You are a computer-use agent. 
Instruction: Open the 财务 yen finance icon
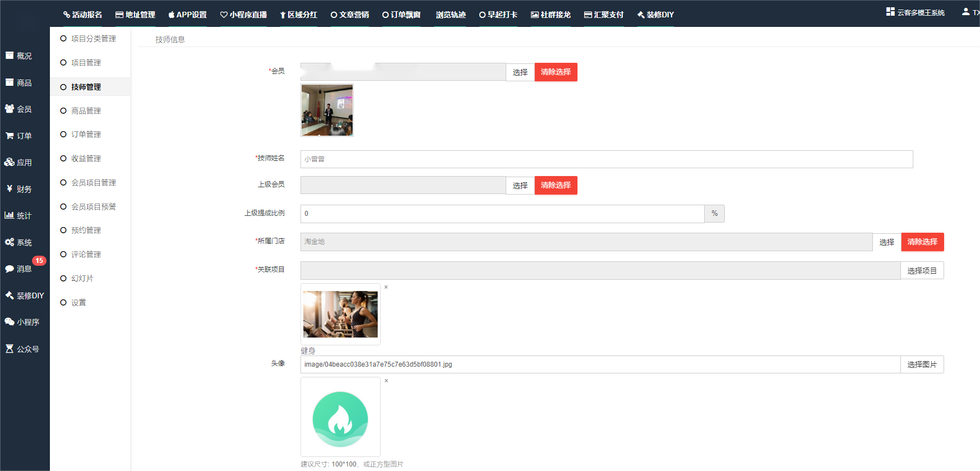pyautogui.click(x=10, y=189)
